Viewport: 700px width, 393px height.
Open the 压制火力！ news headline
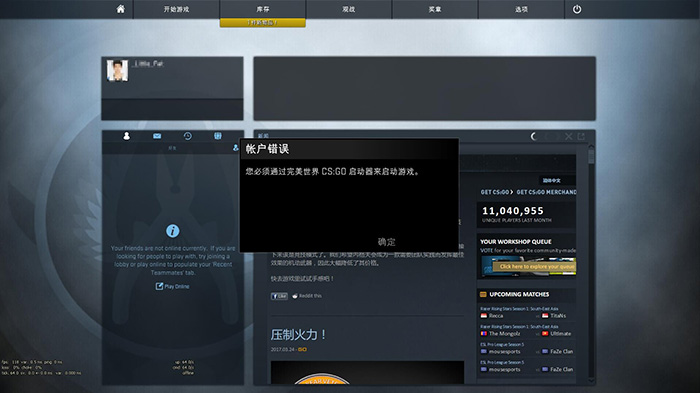coord(299,334)
